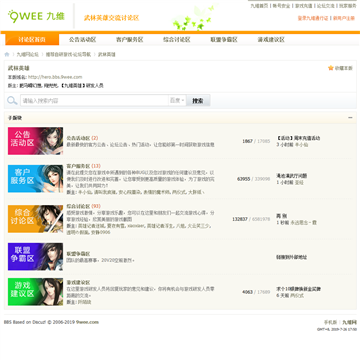
Task: Open the 百度 search engine dropdown
Action: click(177, 100)
